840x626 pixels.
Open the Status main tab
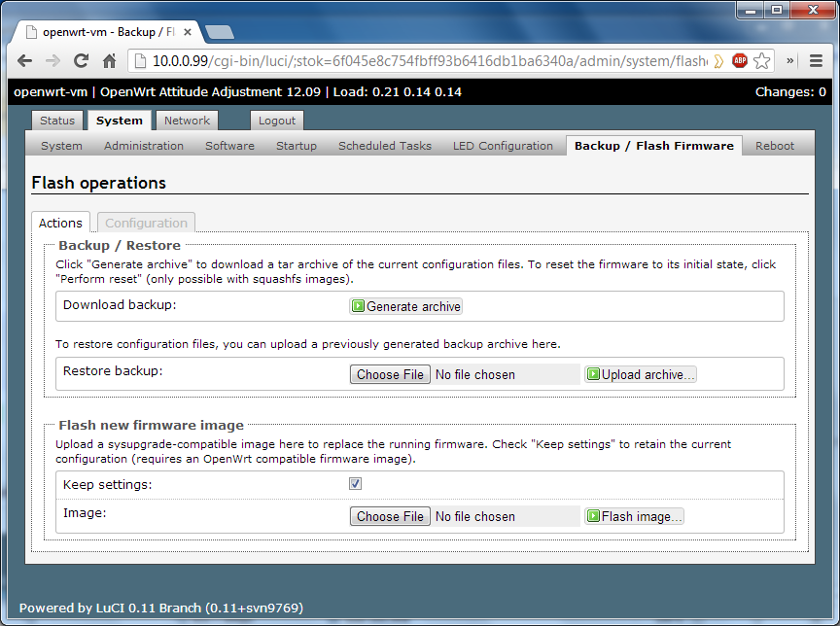pyautogui.click(x=57, y=121)
